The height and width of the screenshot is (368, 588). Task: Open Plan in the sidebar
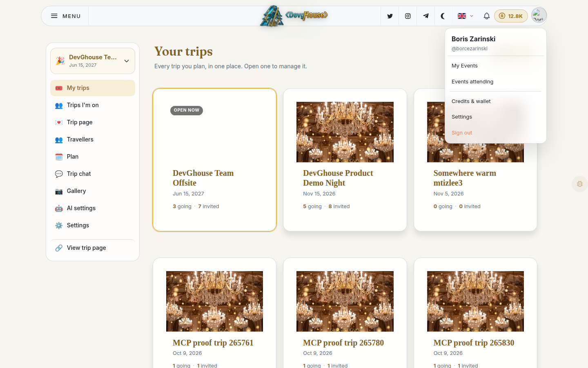[x=93, y=157]
